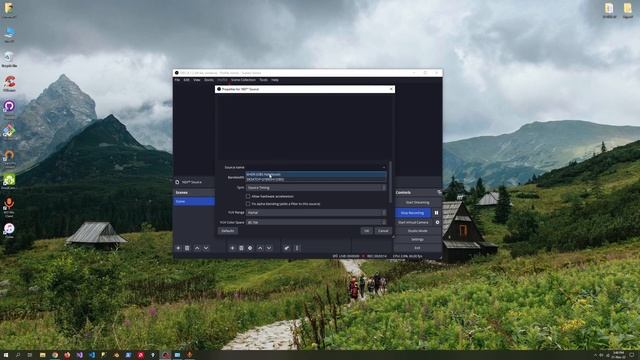Click the NDI Source label in source toolbar

click(191, 182)
